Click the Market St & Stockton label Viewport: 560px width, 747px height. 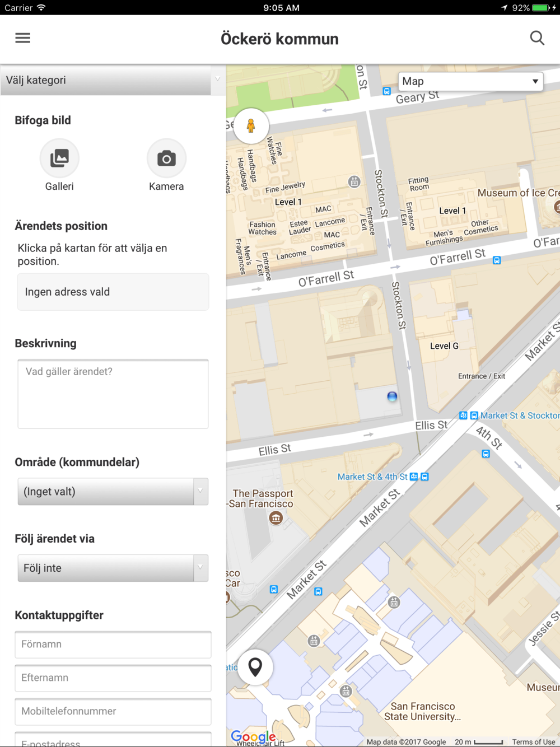pos(520,415)
